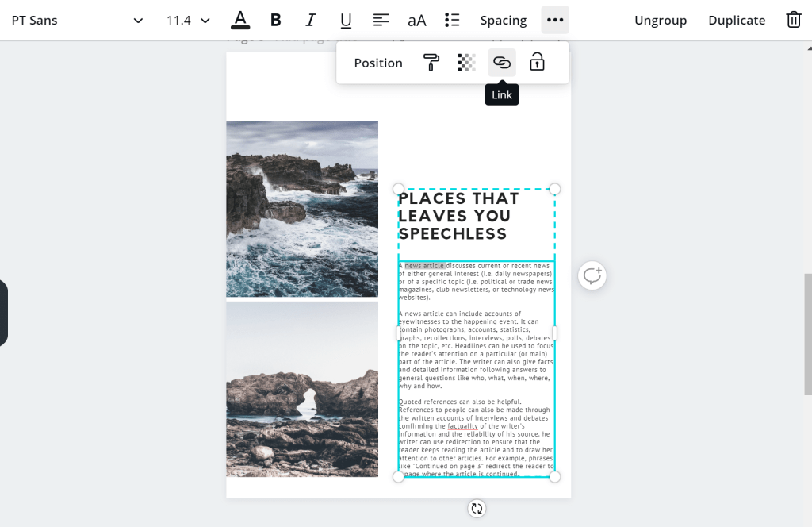Expand the overflow menu with three dots
The height and width of the screenshot is (527, 812).
[554, 20]
